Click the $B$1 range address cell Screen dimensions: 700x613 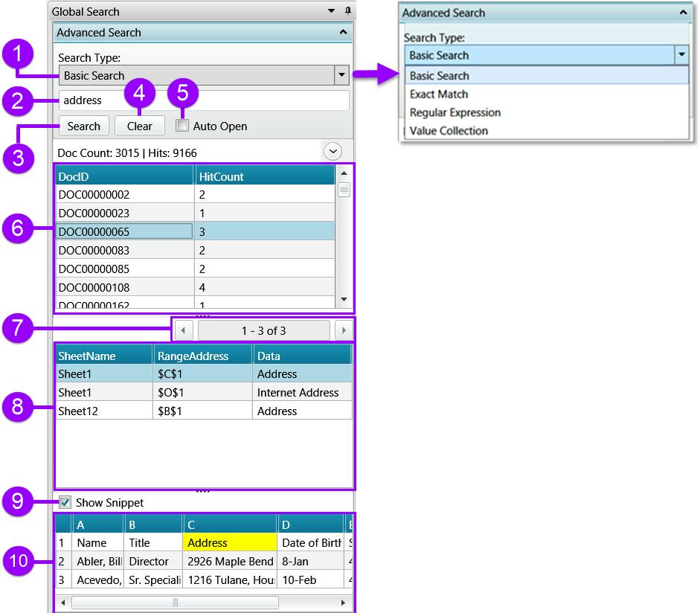click(x=203, y=411)
